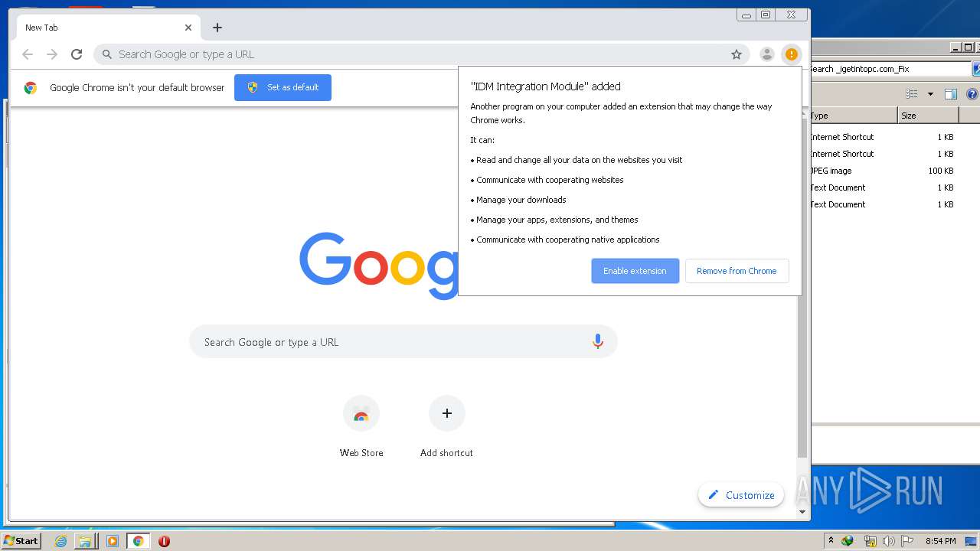This screenshot has height=551, width=980.
Task: Click the Chrome forward arrow
Action: [52, 54]
